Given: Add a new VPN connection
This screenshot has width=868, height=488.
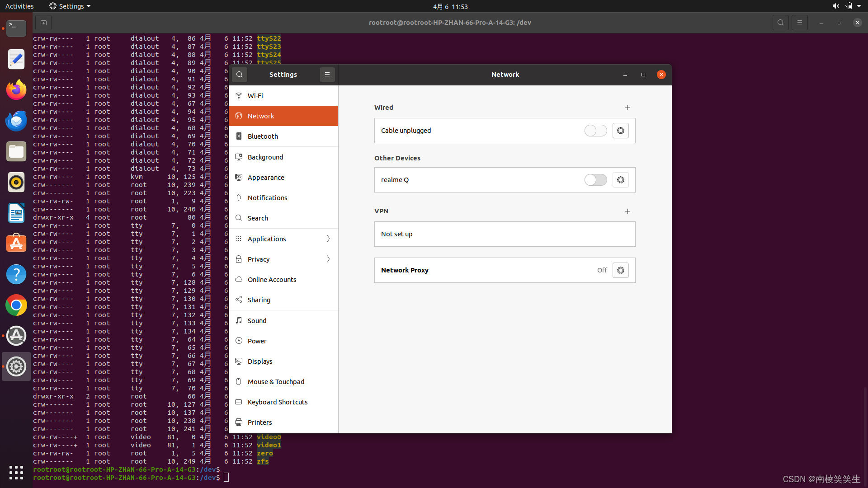Looking at the screenshot, I should pyautogui.click(x=627, y=211).
